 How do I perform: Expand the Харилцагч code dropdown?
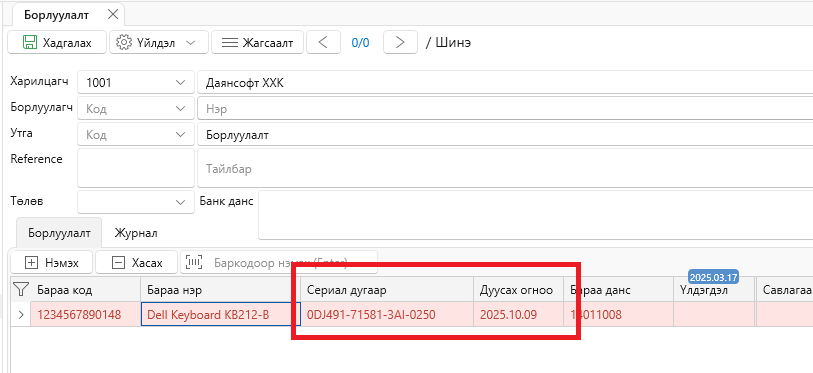pyautogui.click(x=180, y=82)
